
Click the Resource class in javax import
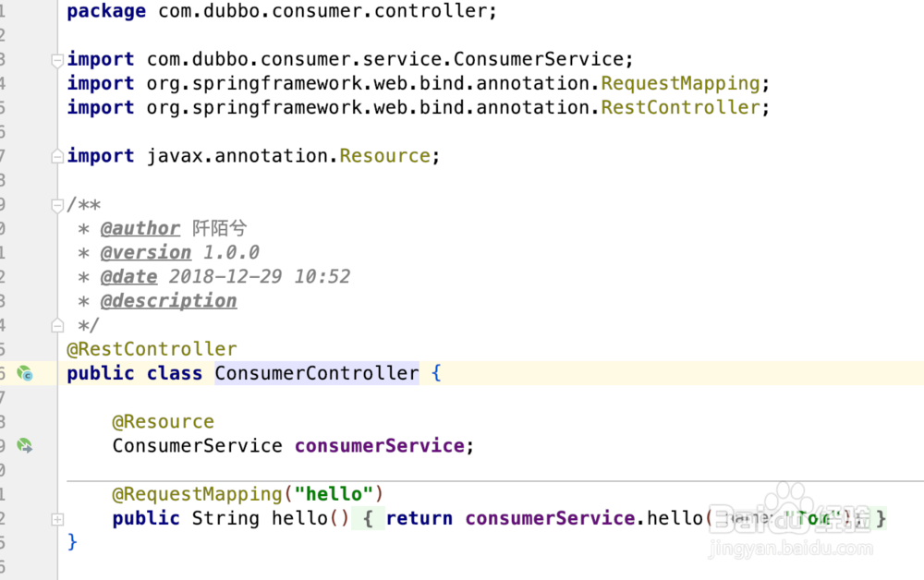tap(384, 156)
